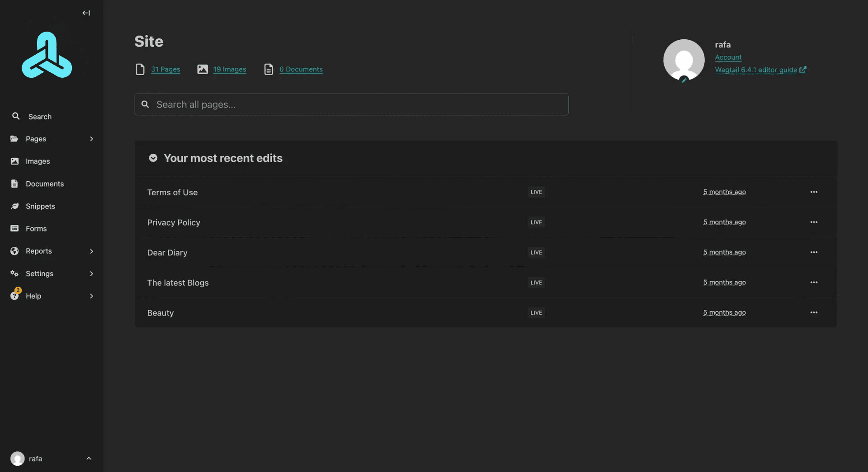The width and height of the screenshot is (868, 472).
Task: Go to Snippets in the sidebar
Action: pyautogui.click(x=40, y=206)
